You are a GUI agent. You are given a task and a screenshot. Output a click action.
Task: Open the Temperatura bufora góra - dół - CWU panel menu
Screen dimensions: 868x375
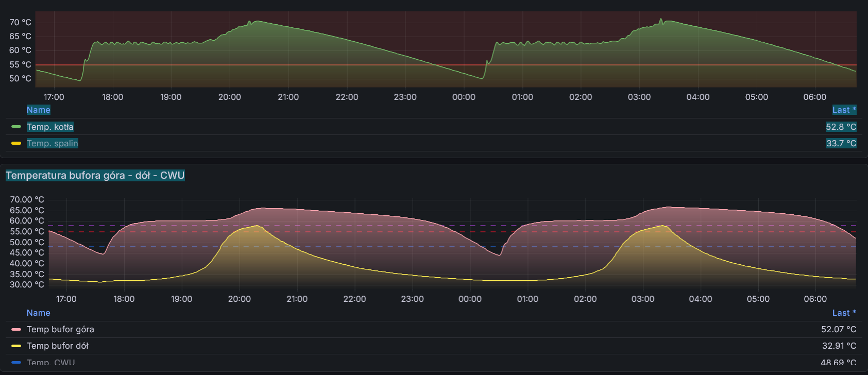pos(95,175)
